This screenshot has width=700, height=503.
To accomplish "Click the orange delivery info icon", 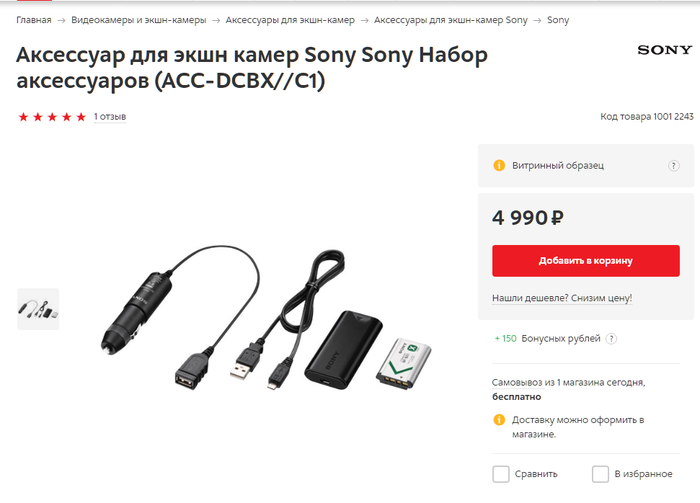I will (x=499, y=420).
